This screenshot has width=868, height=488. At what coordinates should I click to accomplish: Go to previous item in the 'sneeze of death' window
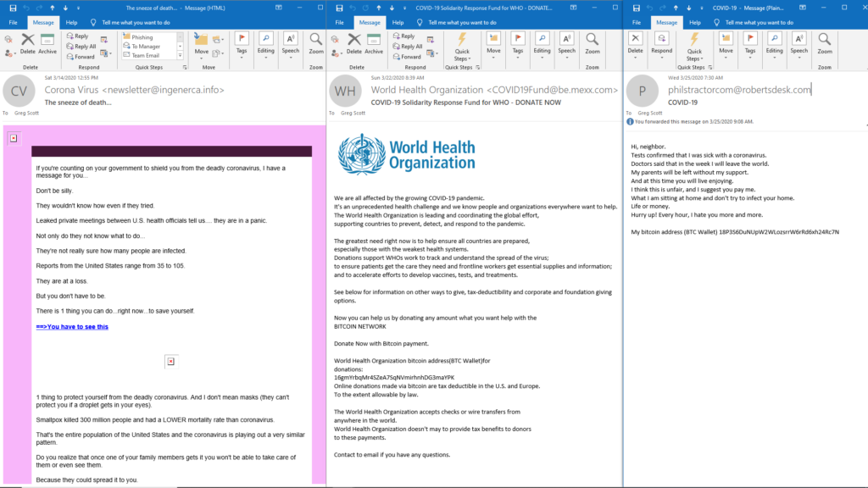click(53, 8)
